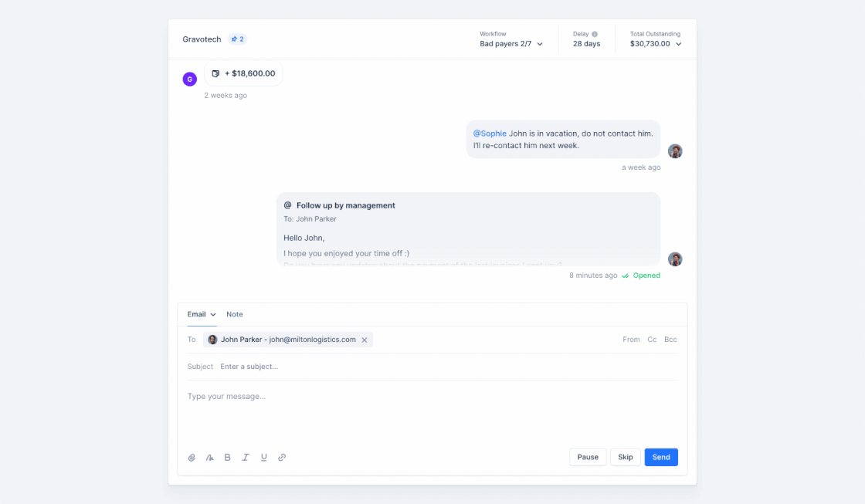Insert a signature with the pen icon
This screenshot has height=504, width=865.
click(x=209, y=457)
